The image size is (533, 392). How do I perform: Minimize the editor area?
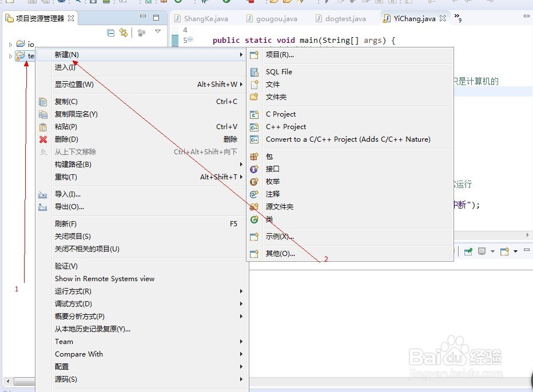click(x=527, y=16)
